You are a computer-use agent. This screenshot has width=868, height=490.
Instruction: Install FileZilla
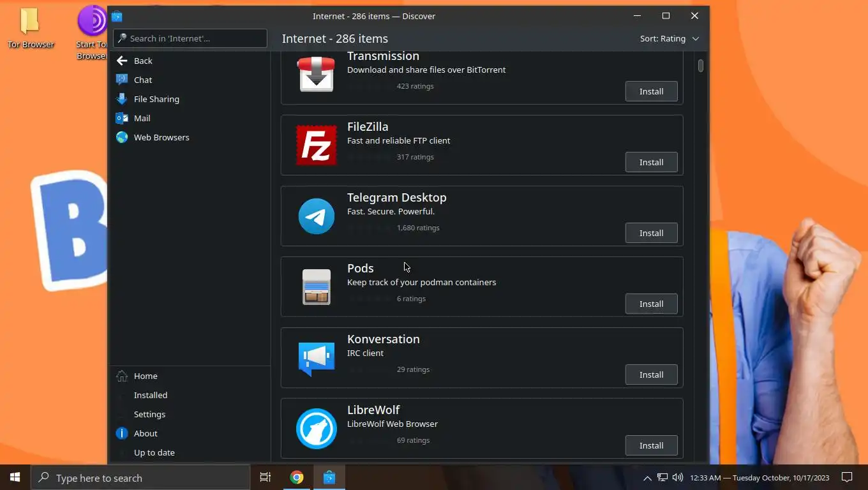(651, 162)
